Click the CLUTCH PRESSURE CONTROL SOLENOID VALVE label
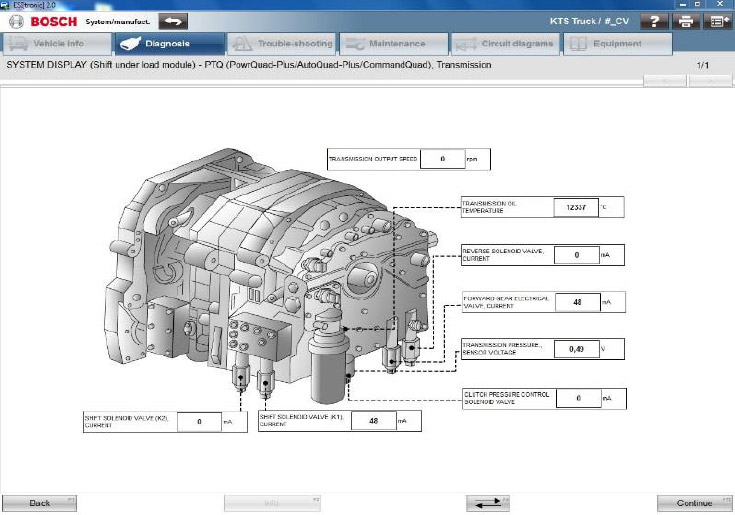This screenshot has height=515, width=735. click(x=506, y=398)
